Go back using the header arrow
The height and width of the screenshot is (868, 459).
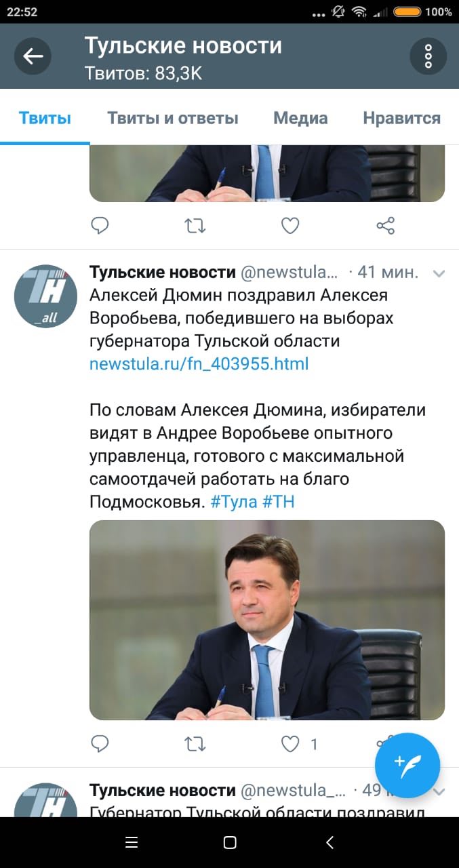point(33,56)
